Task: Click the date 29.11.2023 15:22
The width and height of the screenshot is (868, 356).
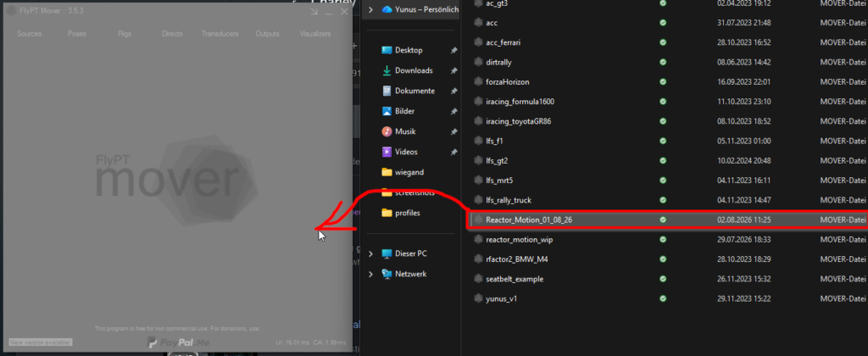Action: click(744, 299)
